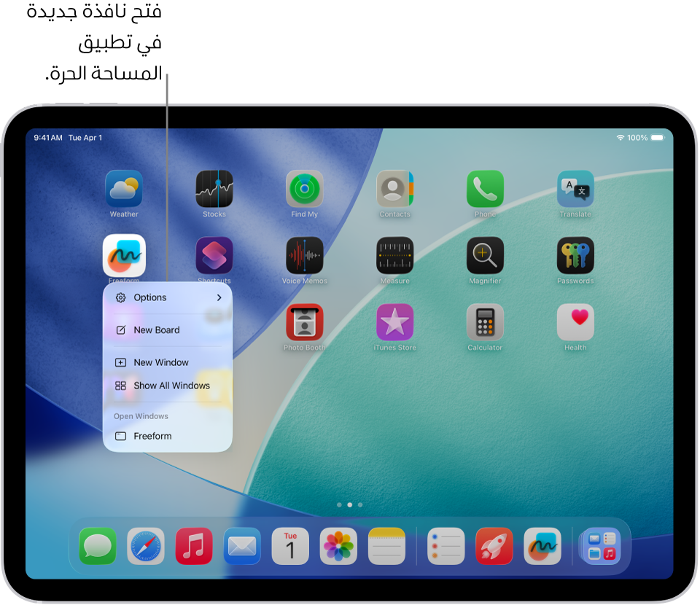Select New Window from the context menu

pos(168,362)
